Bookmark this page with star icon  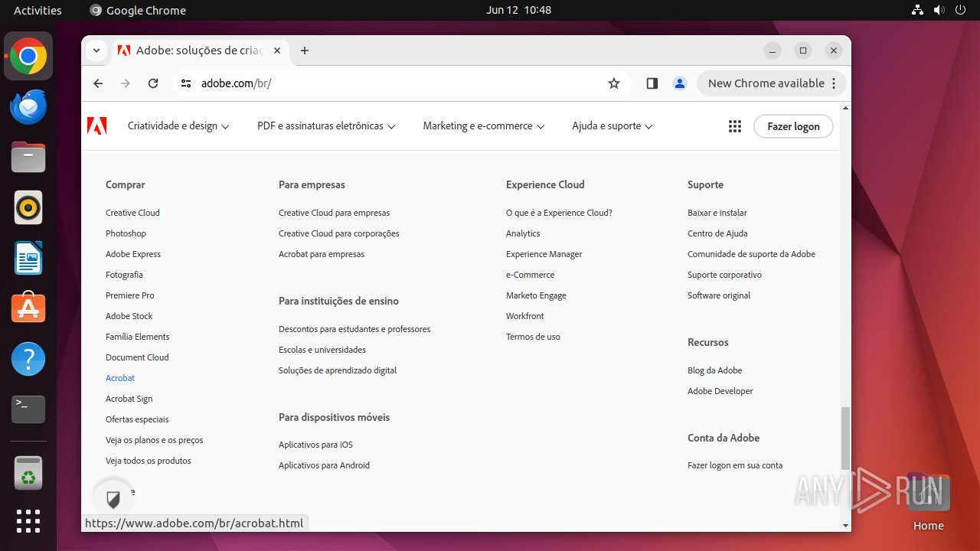614,83
